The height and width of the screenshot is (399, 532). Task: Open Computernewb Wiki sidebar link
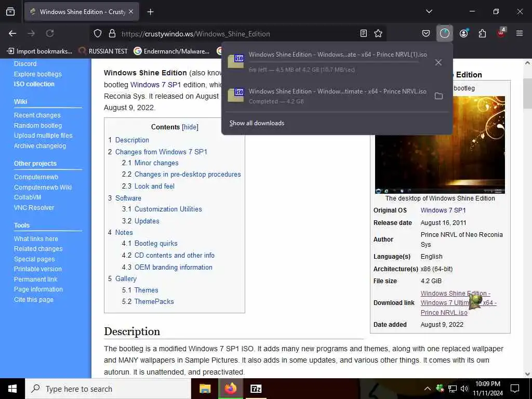coord(43,187)
